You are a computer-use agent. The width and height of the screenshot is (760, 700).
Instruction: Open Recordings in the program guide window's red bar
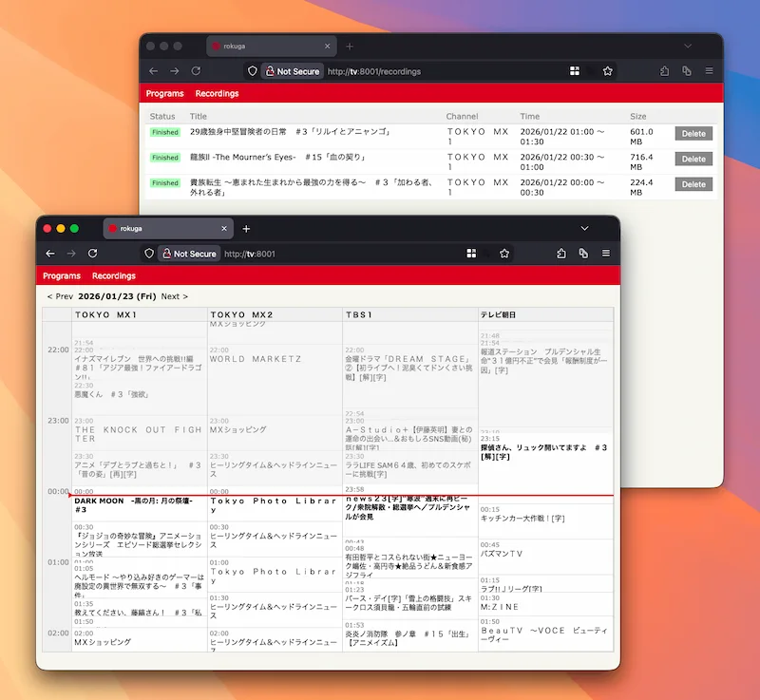[113, 276]
